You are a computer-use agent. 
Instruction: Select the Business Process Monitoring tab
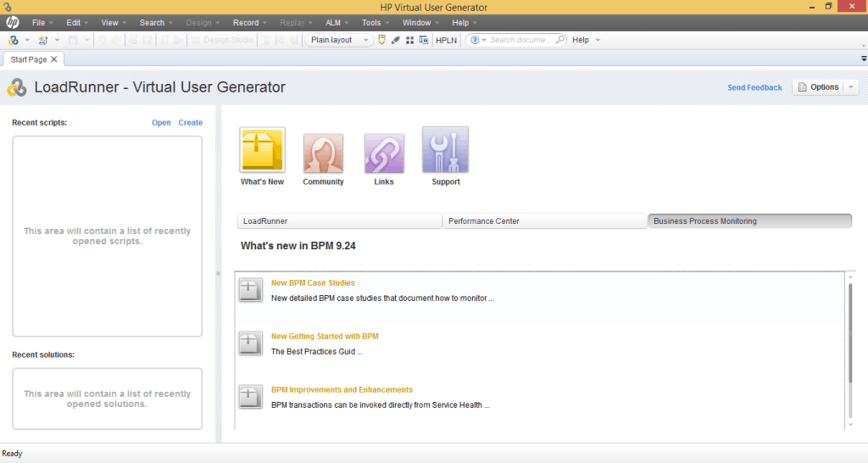(x=750, y=221)
